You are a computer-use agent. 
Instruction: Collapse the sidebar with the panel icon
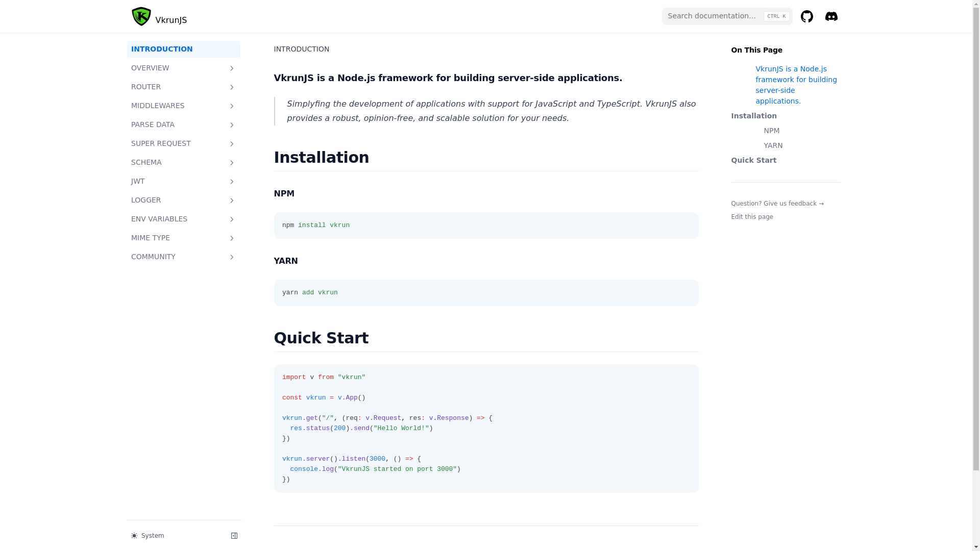234,536
